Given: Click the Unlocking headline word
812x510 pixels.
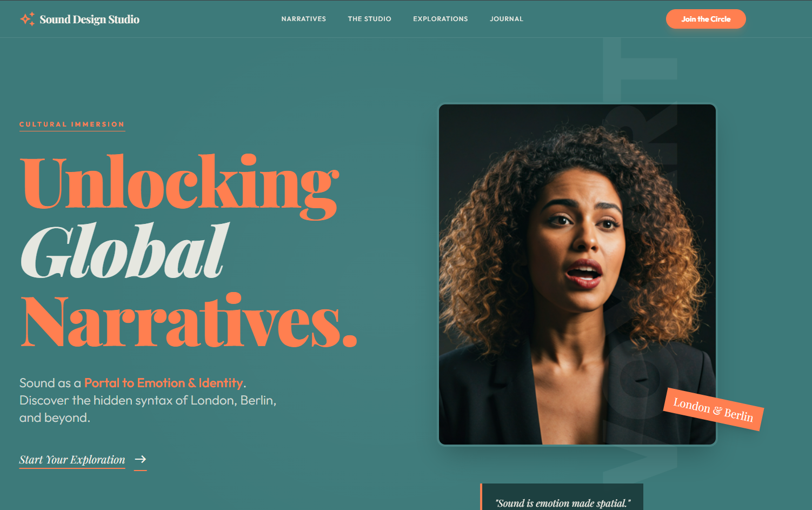Looking at the screenshot, I should pyautogui.click(x=180, y=185).
